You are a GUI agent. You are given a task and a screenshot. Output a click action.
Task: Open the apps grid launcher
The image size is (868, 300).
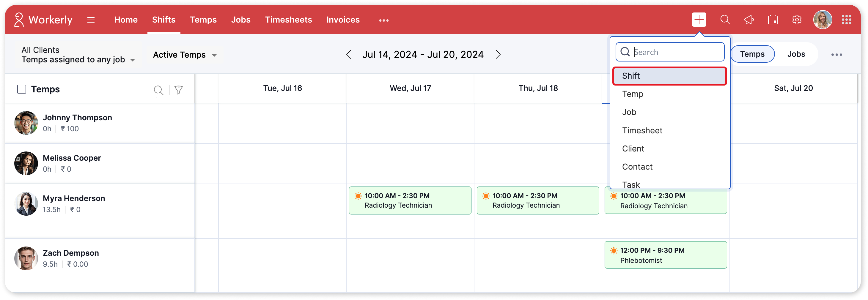(846, 20)
